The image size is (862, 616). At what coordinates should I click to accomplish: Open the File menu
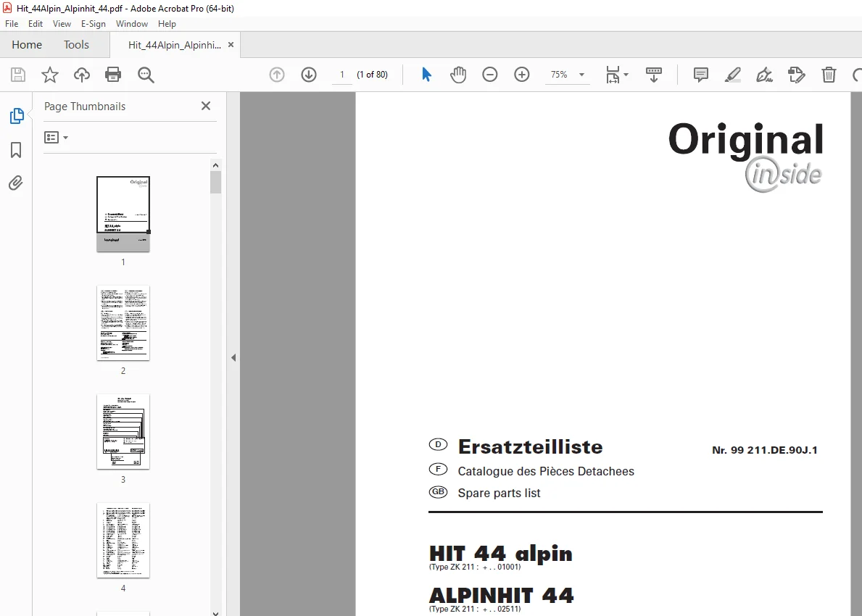point(12,24)
